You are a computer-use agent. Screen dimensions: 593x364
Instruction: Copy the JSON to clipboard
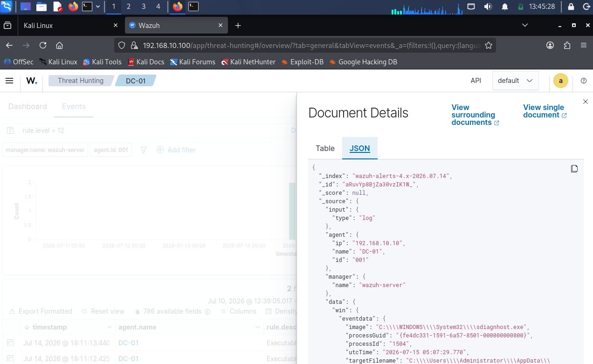pyautogui.click(x=574, y=169)
